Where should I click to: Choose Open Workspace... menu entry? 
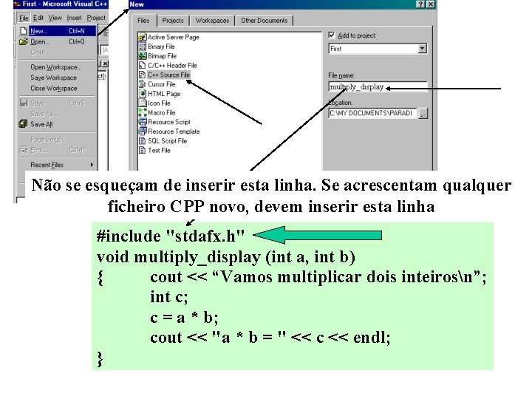point(56,67)
